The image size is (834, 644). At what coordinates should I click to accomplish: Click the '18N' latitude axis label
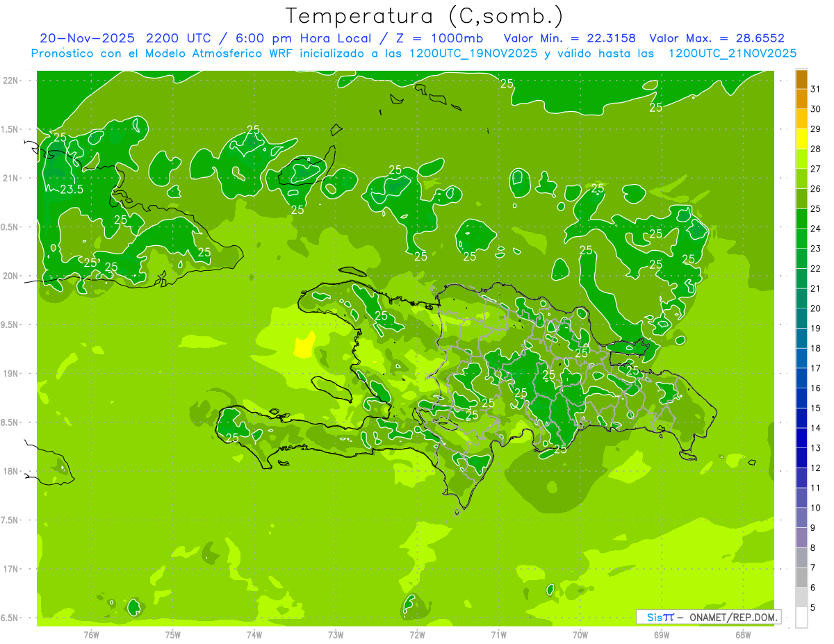coord(10,471)
